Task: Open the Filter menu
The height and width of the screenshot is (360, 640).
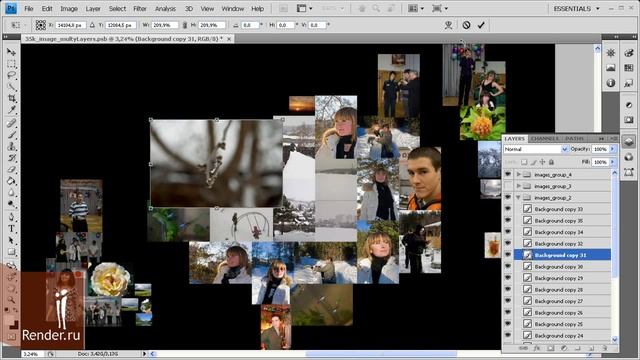Action: pyautogui.click(x=140, y=9)
